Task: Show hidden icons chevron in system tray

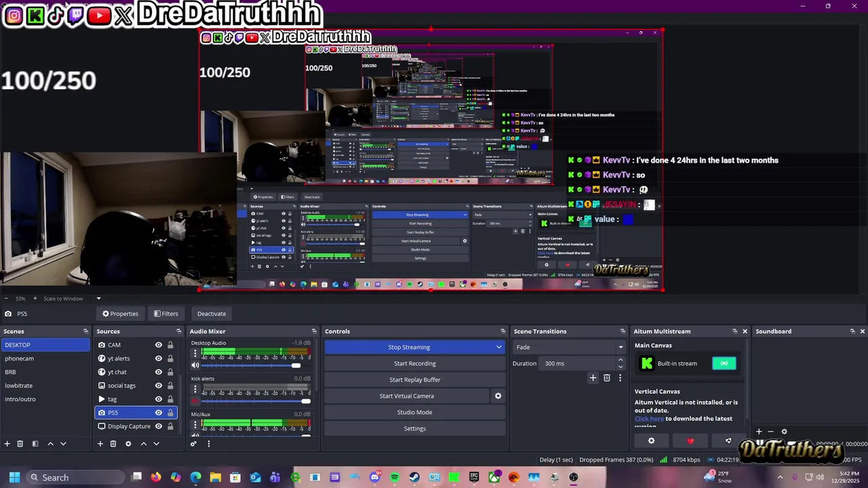Action: [780, 477]
